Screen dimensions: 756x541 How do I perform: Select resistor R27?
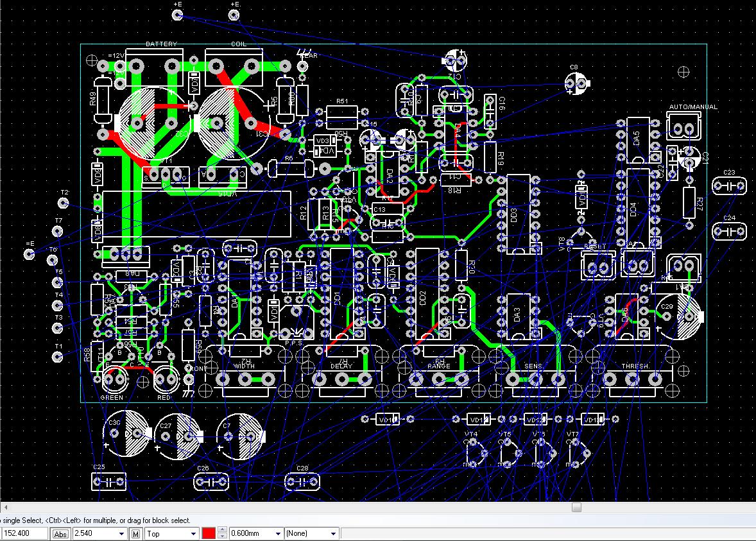click(689, 203)
